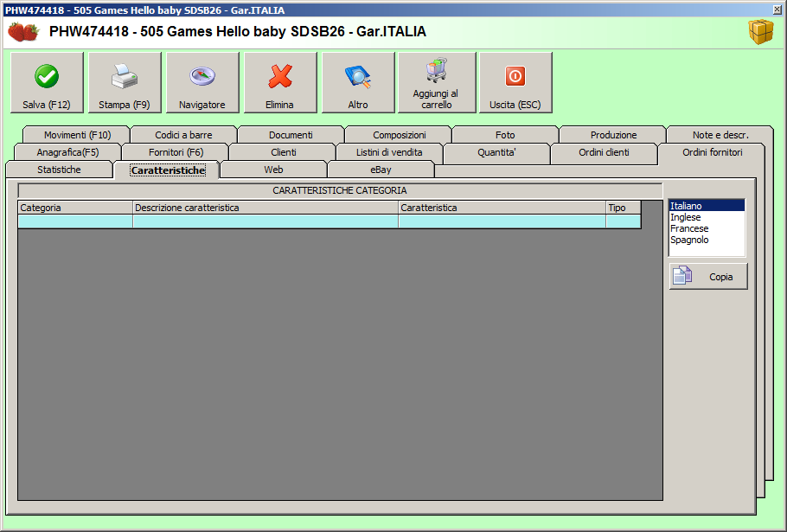Open the Codici a barre tab
Viewport: 787px width, 532px height.
coord(183,134)
